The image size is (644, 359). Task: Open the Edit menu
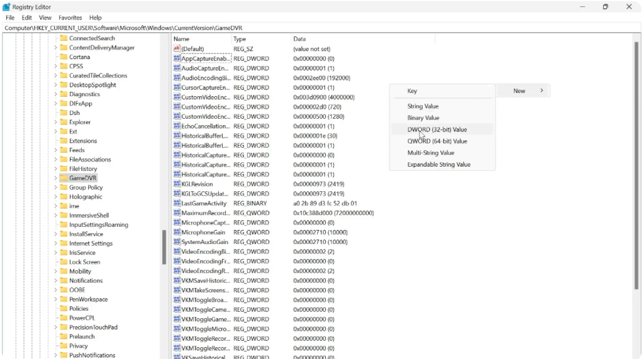(x=26, y=18)
